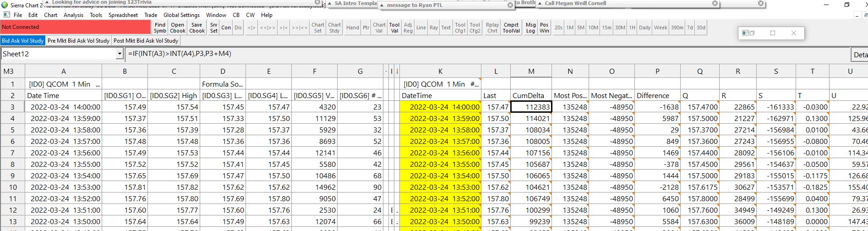Image resolution: width=868 pixels, height=231 pixels.
Task: Open the Spreadsheet menu
Action: click(123, 15)
